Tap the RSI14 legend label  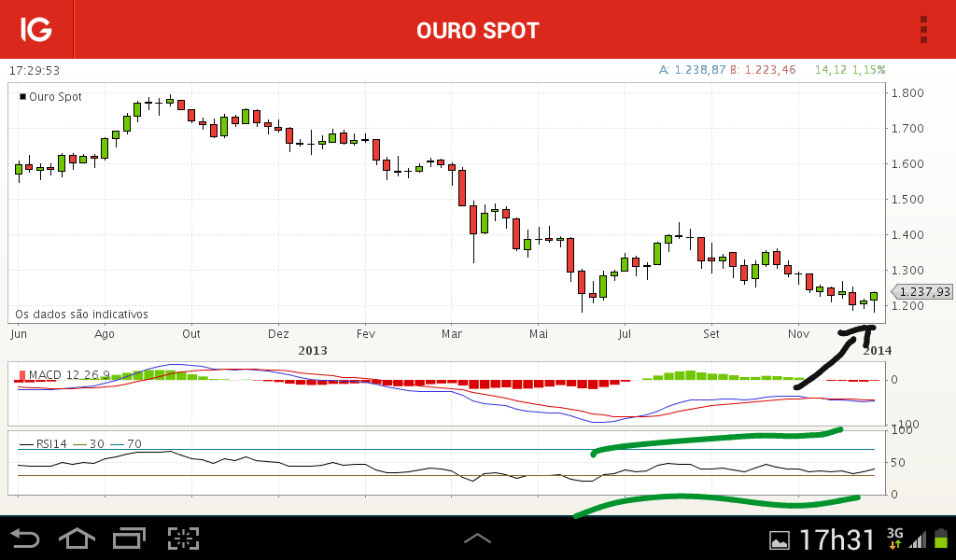[x=43, y=444]
